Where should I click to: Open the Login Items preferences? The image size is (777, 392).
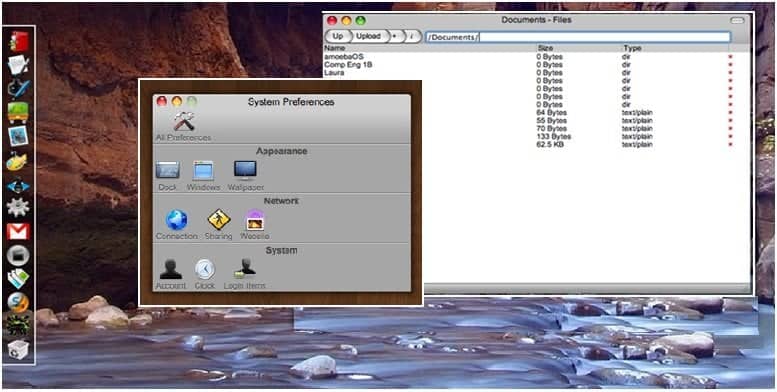244,274
